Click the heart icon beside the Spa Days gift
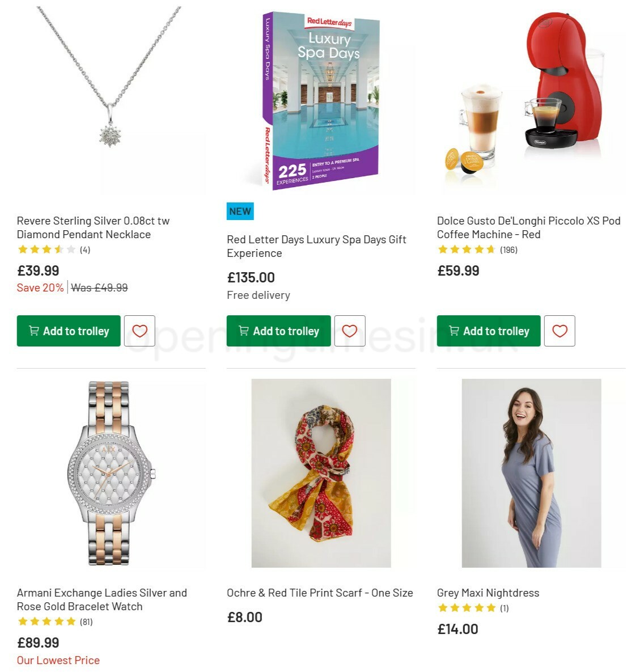This screenshot has height=672, width=644. [x=350, y=331]
